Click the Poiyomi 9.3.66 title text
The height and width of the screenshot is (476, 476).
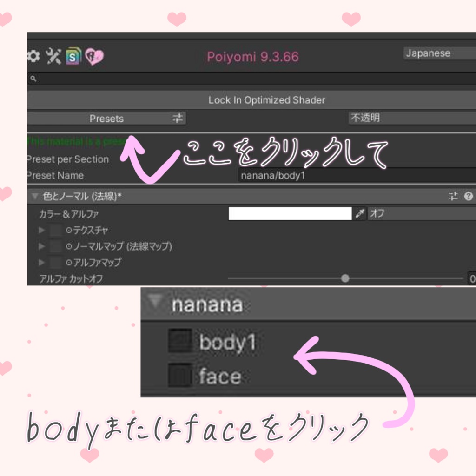click(x=253, y=57)
